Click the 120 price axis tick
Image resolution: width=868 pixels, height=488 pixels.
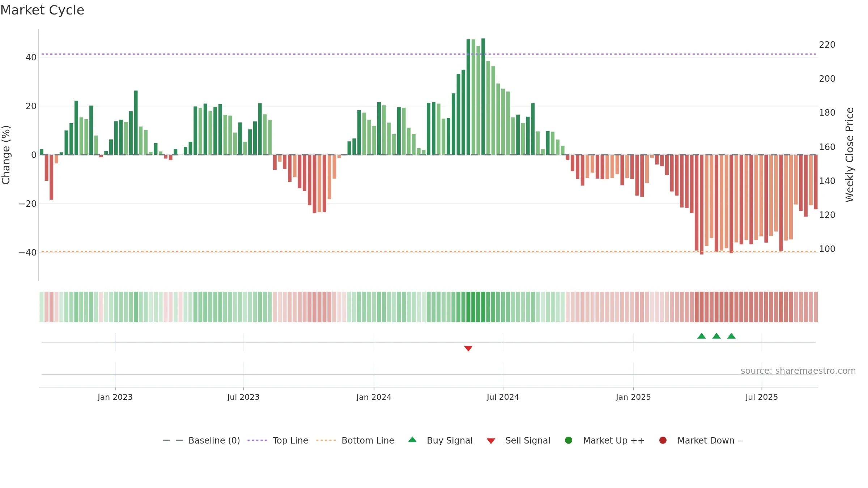827,215
